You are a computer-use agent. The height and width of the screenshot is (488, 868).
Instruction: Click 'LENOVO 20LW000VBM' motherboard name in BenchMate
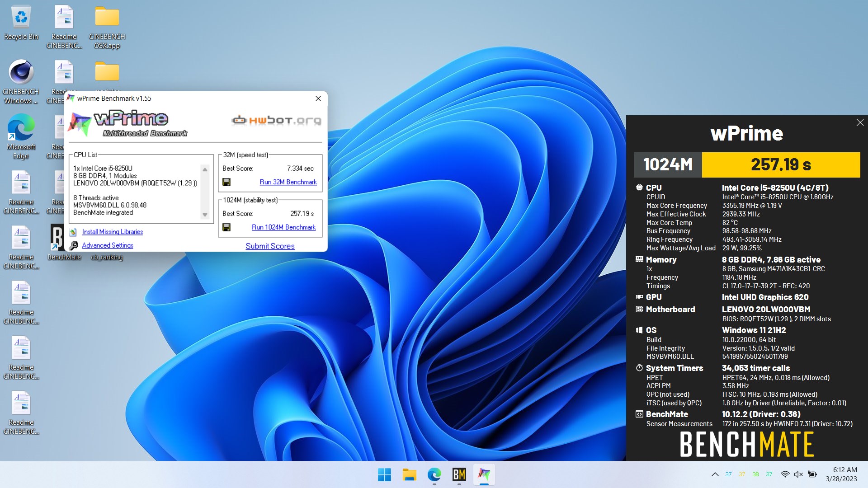(766, 310)
